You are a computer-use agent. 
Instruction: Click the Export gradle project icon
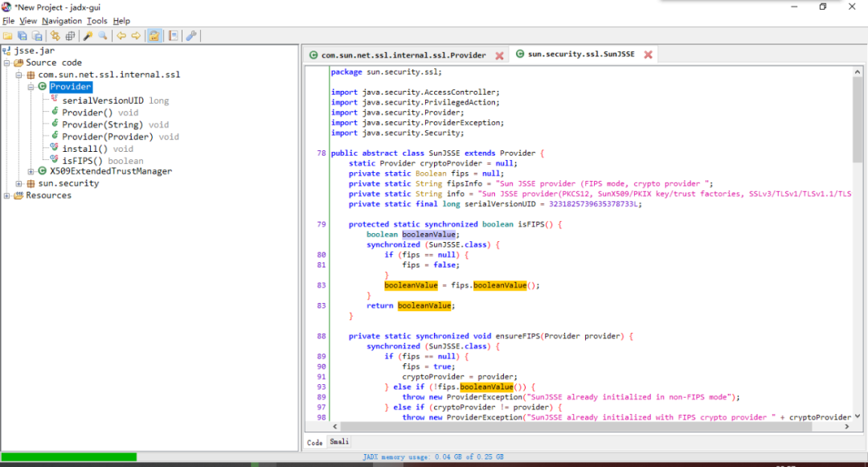point(37,36)
